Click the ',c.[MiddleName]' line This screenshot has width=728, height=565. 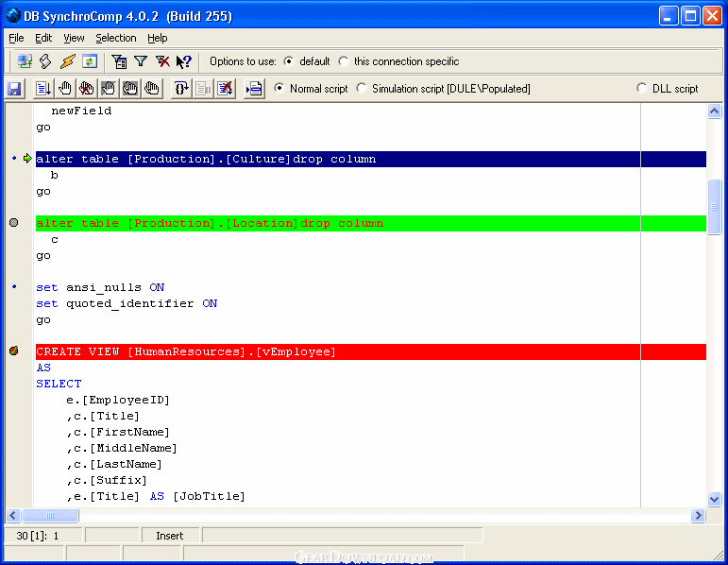click(122, 449)
